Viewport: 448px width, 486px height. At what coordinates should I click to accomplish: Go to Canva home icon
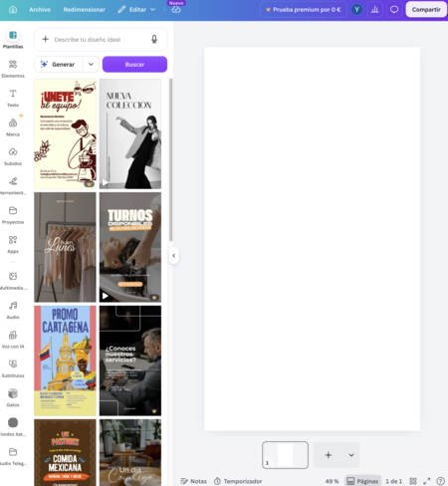[13, 10]
